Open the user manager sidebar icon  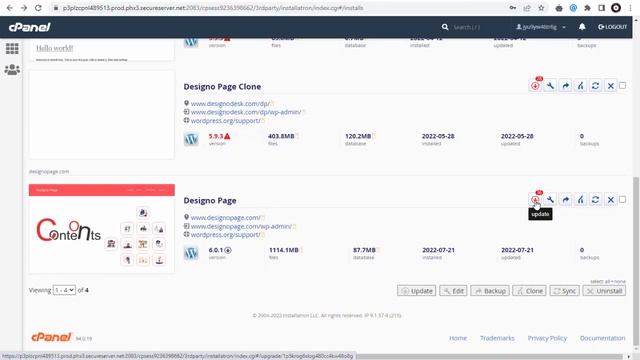[12, 69]
